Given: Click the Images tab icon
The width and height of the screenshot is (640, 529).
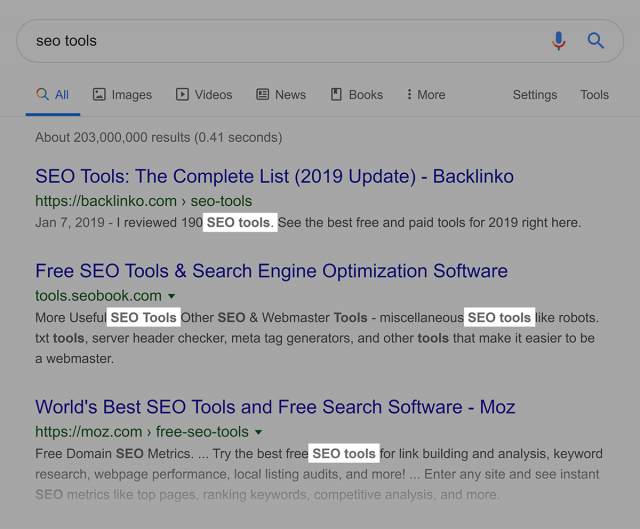Looking at the screenshot, I should (99, 94).
